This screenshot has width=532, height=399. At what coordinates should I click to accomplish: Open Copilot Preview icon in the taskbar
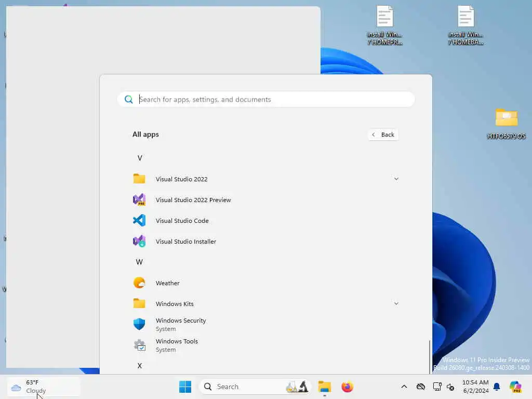(515, 387)
